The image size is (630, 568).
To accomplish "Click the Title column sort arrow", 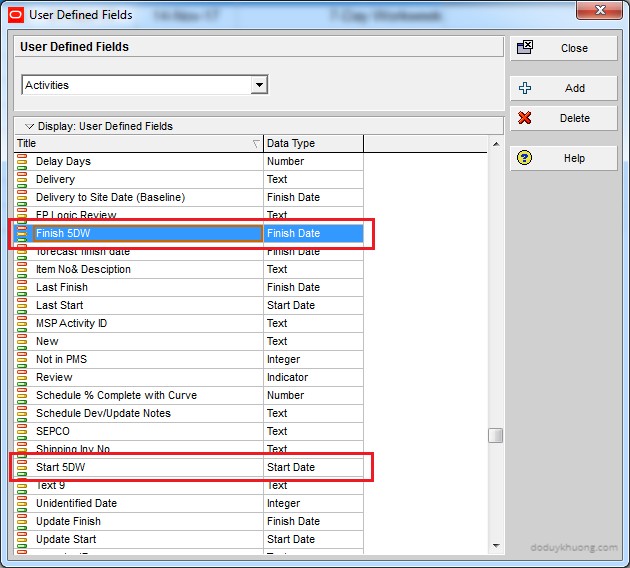I will (x=256, y=144).
